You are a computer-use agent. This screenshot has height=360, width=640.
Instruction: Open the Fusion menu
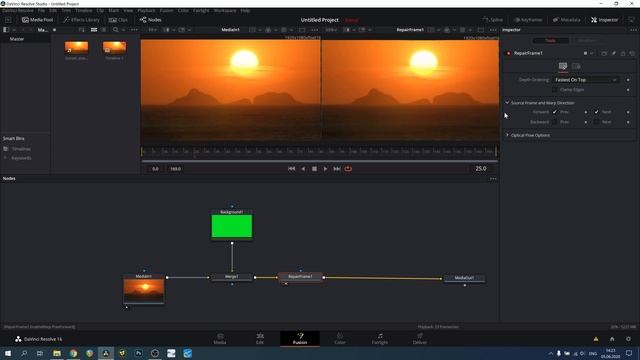click(167, 10)
